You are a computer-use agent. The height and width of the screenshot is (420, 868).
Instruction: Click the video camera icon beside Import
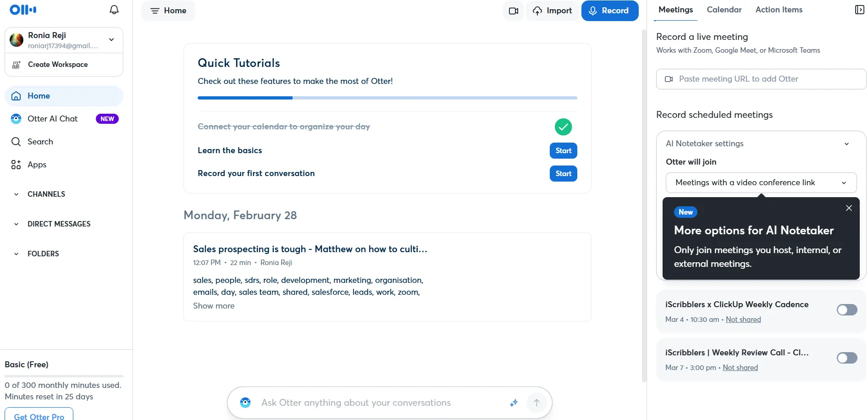(x=514, y=11)
